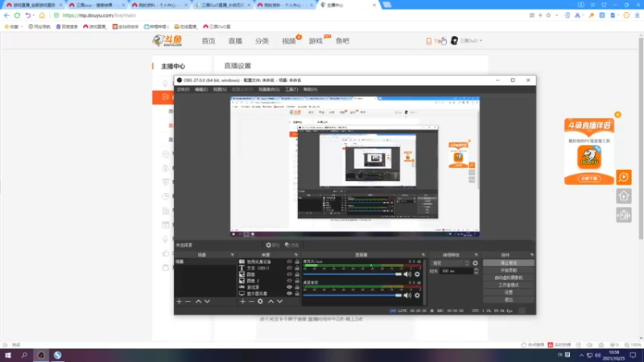Toggle visibility of 图像 2 source
Image resolution: width=644 pixels, height=362 pixels.
[x=289, y=281]
